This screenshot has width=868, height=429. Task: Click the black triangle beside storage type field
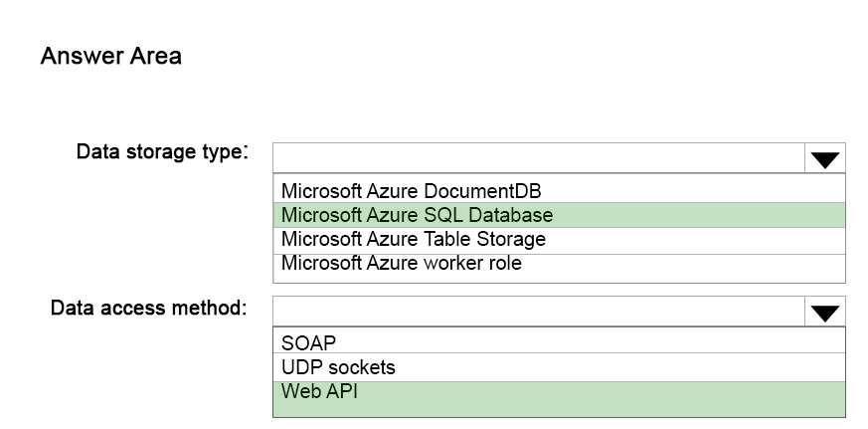(825, 160)
